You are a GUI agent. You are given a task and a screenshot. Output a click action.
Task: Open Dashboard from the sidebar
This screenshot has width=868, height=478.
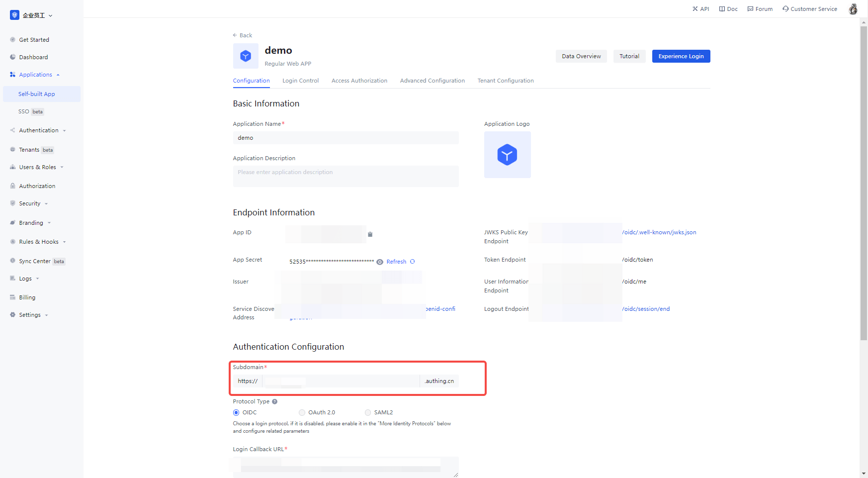34,57
